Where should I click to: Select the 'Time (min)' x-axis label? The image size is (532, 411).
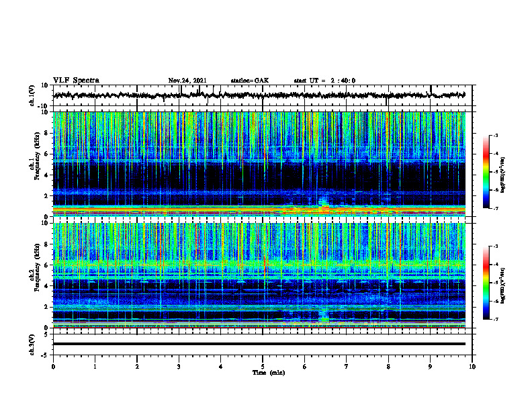269,373
